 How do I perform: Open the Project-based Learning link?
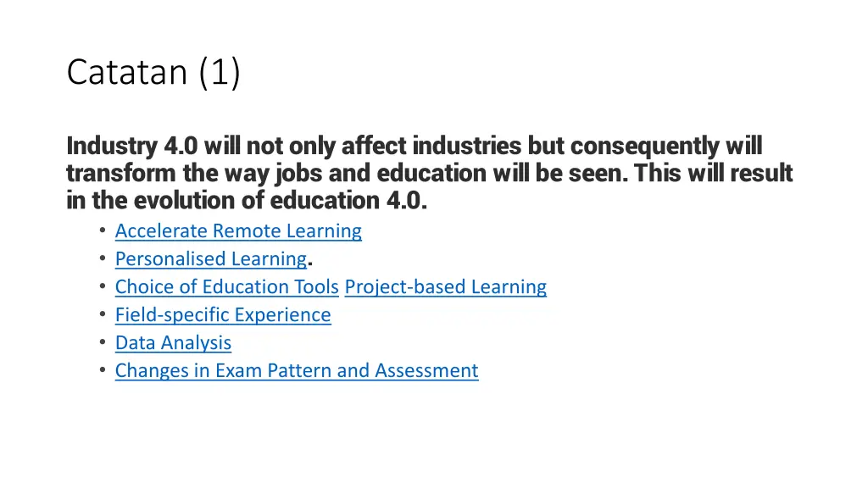click(446, 286)
